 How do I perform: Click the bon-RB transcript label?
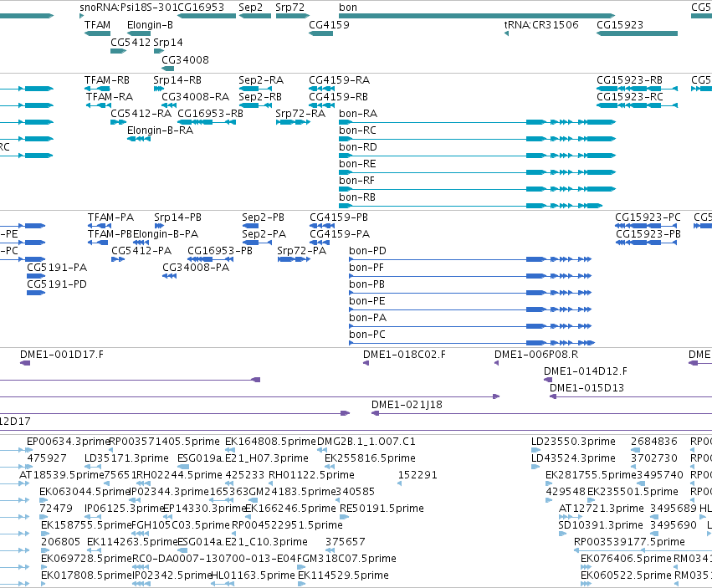tap(357, 198)
